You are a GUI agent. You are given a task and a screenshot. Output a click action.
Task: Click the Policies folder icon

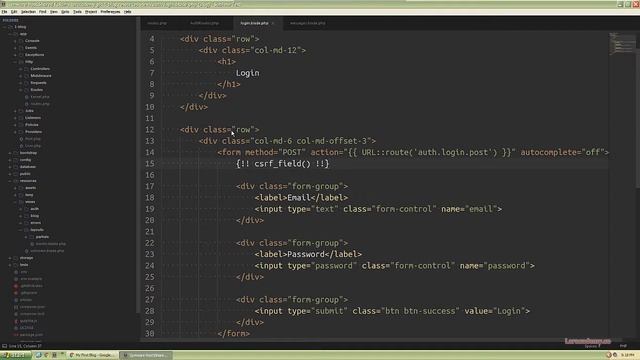[x=21, y=125]
